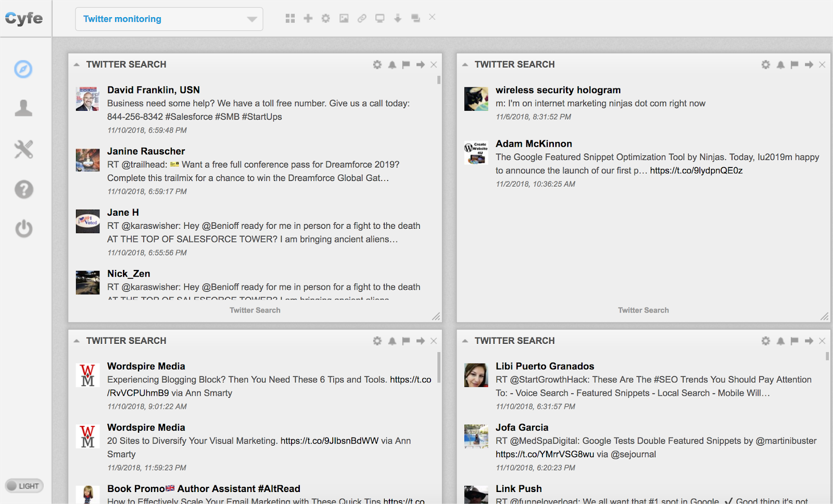Click flag icon of wireless security hologram widget
The image size is (833, 504).
[x=794, y=64]
